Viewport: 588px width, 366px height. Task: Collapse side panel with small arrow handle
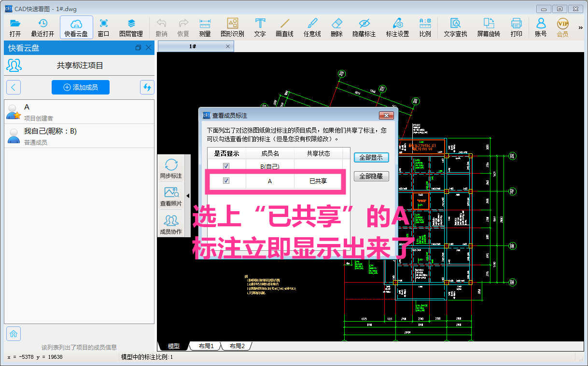[x=188, y=195]
